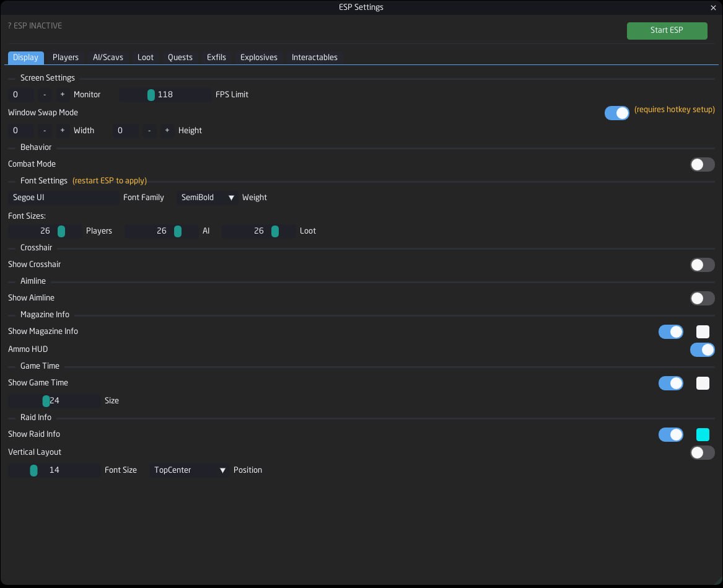Increment the Height value with plus

(167, 131)
